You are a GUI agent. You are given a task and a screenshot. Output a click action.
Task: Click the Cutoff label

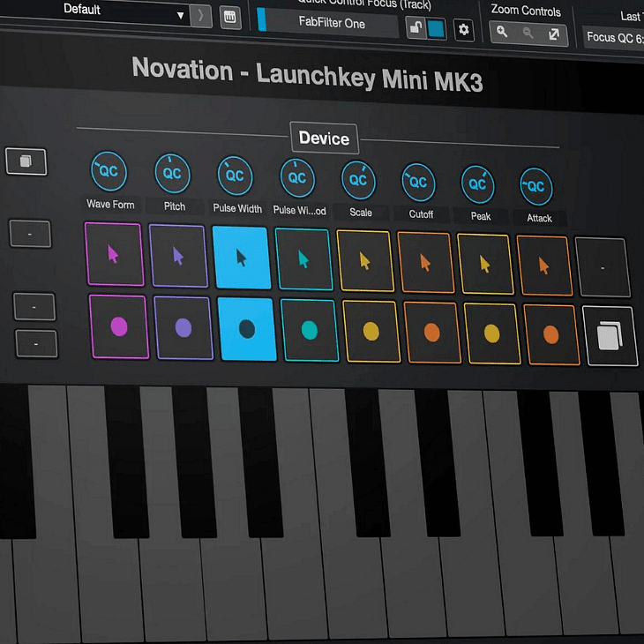coord(421,214)
